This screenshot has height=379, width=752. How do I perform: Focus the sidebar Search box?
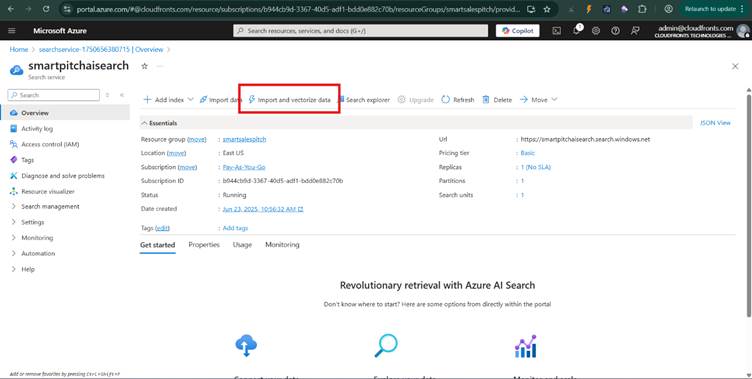pyautogui.click(x=54, y=95)
